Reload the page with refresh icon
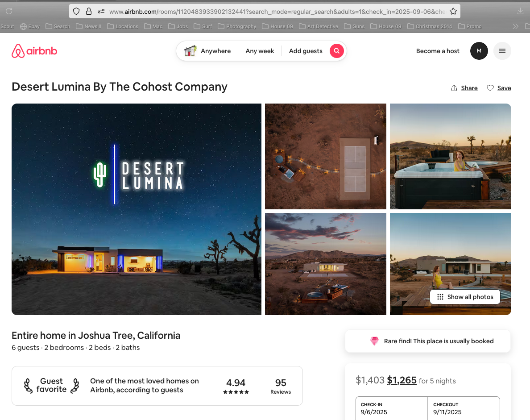Screen dimensions: 530x420 tap(9, 11)
